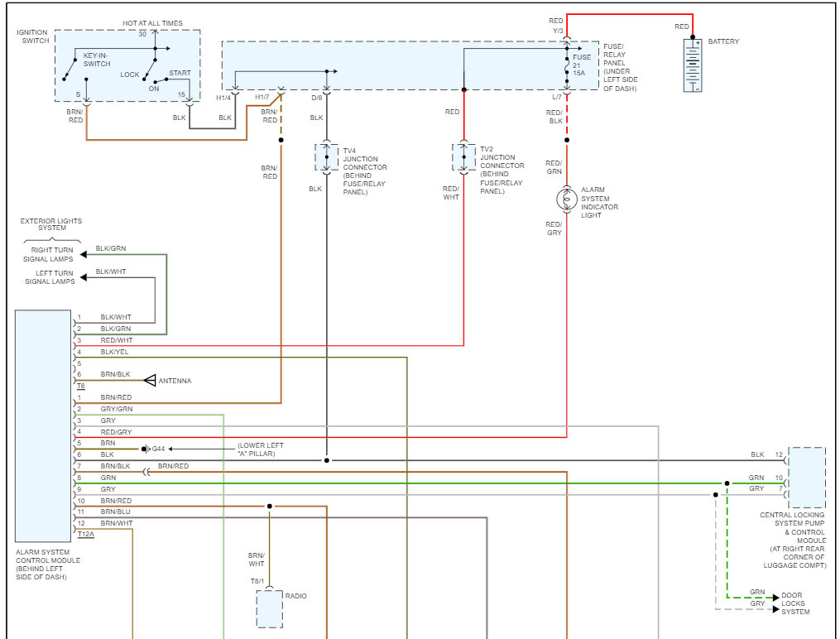Select the ALARM SYSTEM INDICATOR LIGHT label
Screen dimensions: 840x639
point(599,203)
